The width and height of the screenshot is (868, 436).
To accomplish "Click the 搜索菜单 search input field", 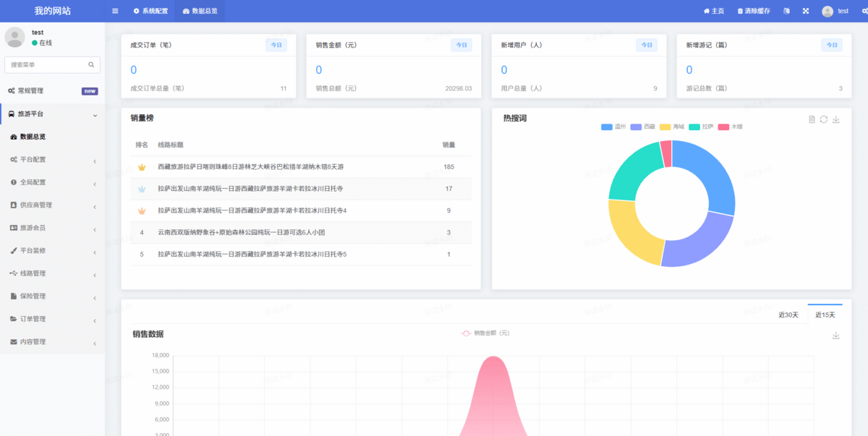I will pyautogui.click(x=47, y=65).
